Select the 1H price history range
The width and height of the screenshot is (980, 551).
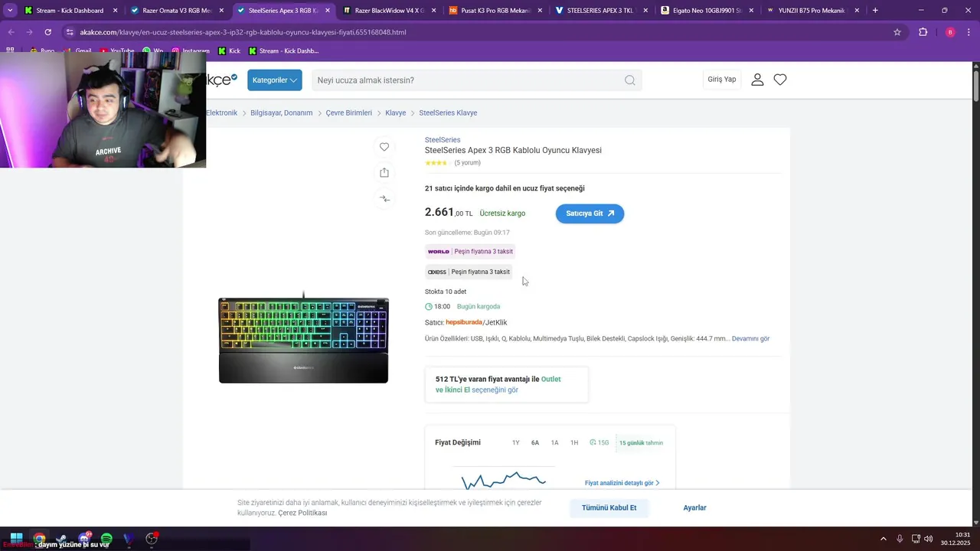(x=574, y=443)
